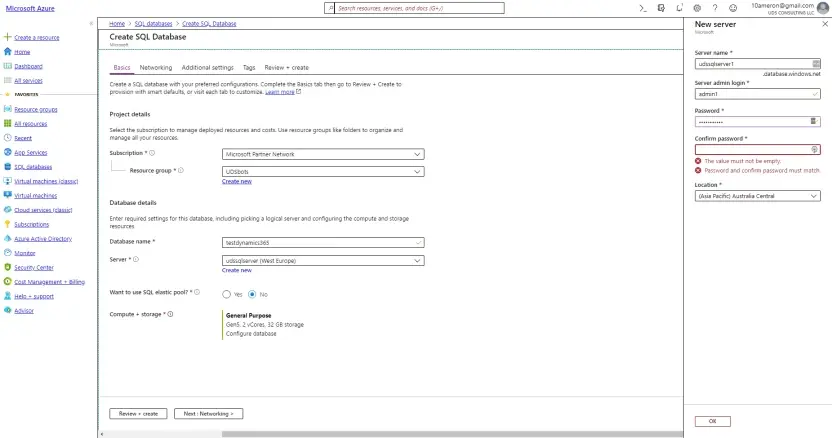Image resolution: width=832 pixels, height=438 pixels.
Task: Switch to the Review + create tab
Action: [x=287, y=67]
